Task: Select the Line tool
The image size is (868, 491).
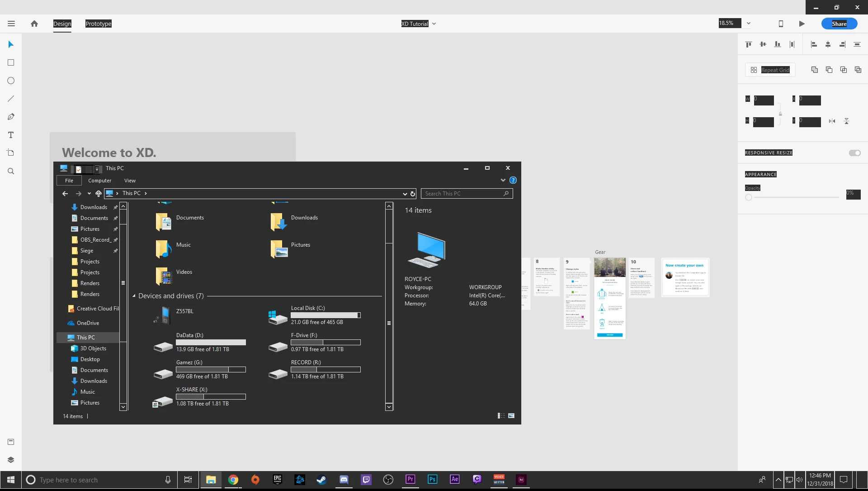Action: click(x=11, y=99)
